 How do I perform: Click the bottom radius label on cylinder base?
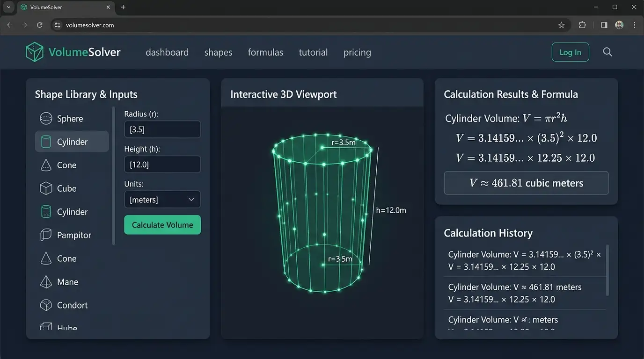coord(340,259)
